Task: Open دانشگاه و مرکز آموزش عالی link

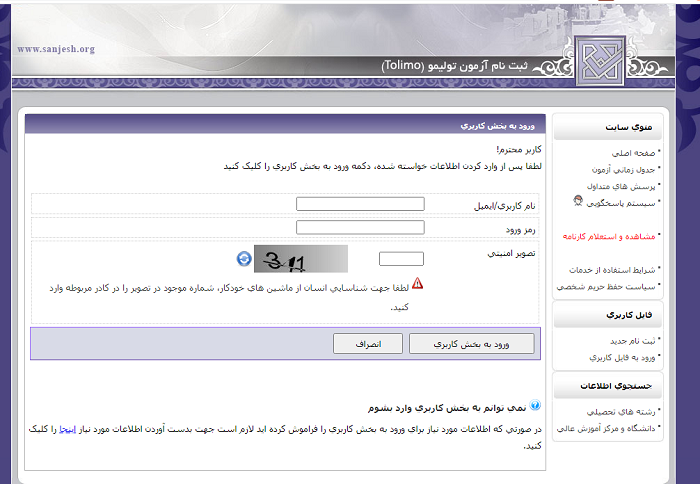Action: (606, 429)
